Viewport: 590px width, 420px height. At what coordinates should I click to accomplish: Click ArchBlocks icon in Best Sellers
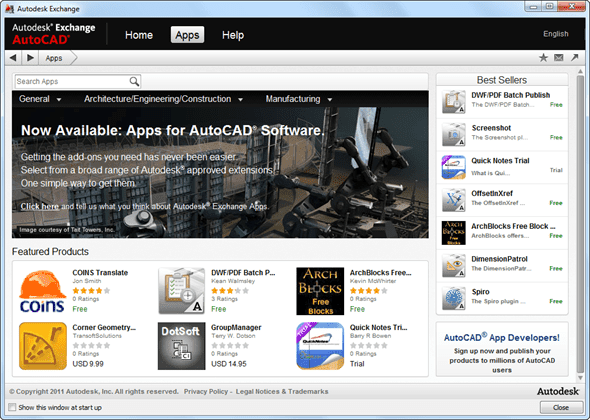(x=453, y=233)
